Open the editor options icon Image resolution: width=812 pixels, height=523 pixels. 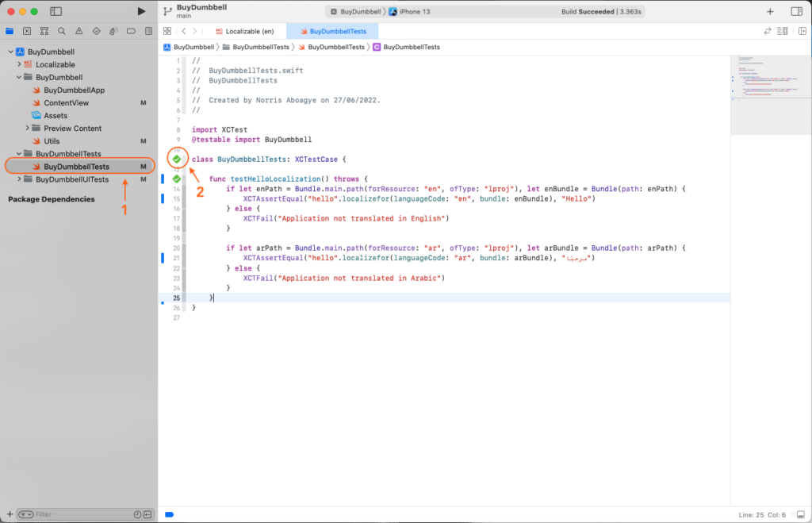[x=783, y=31]
